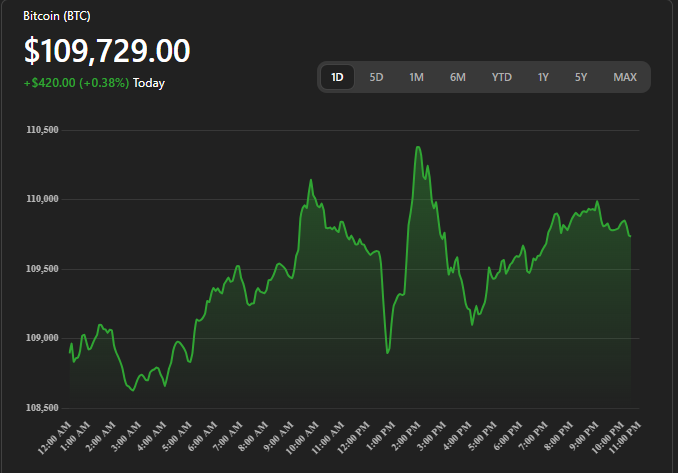Click the Today label

pos(149,83)
